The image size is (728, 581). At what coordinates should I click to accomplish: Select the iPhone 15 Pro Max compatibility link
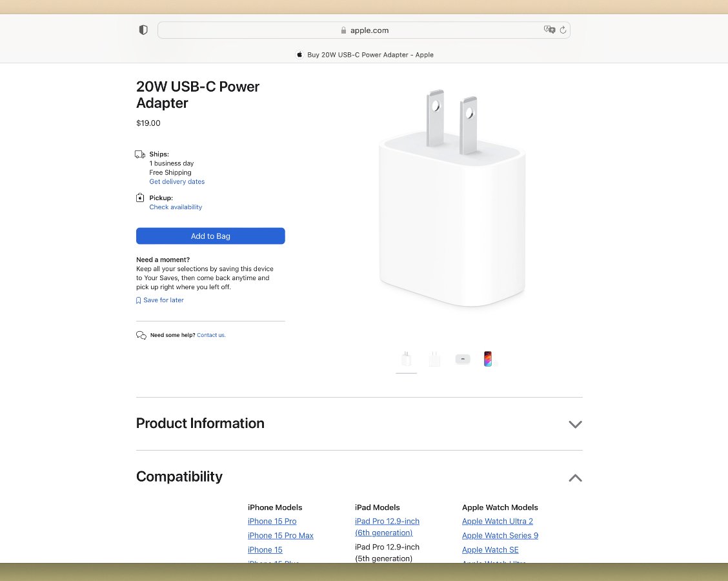(281, 535)
